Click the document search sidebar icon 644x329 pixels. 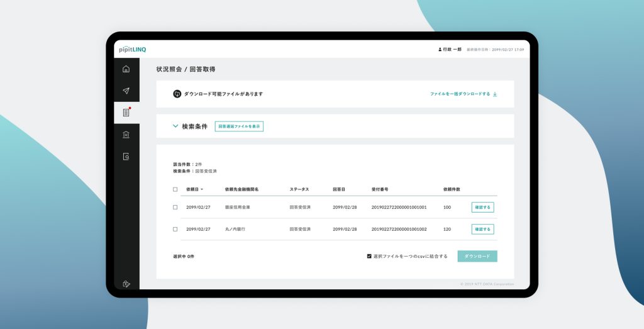click(x=126, y=157)
